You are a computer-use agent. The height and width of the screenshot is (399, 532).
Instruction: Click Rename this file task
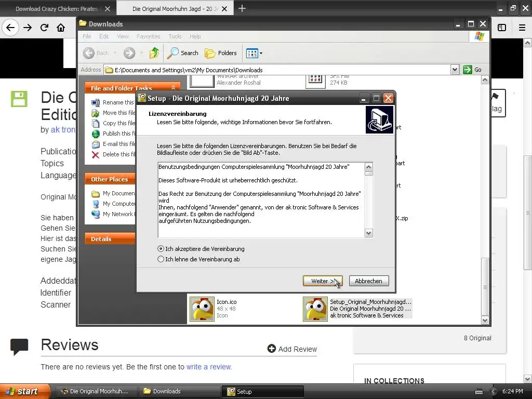point(118,102)
